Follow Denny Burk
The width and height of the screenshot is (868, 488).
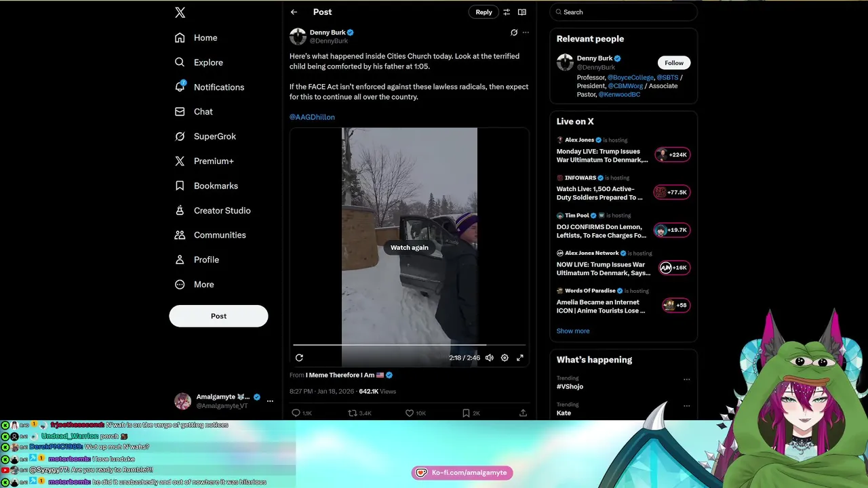click(x=674, y=62)
